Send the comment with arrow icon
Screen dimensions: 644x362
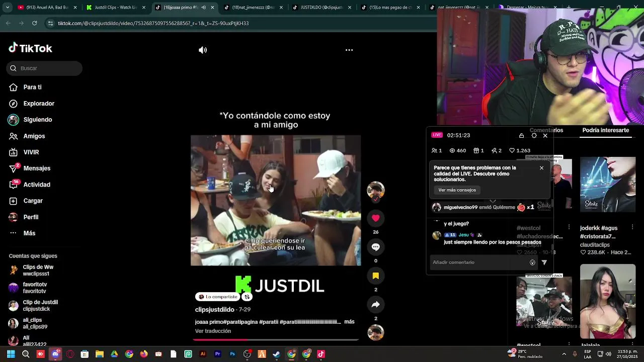(544, 262)
